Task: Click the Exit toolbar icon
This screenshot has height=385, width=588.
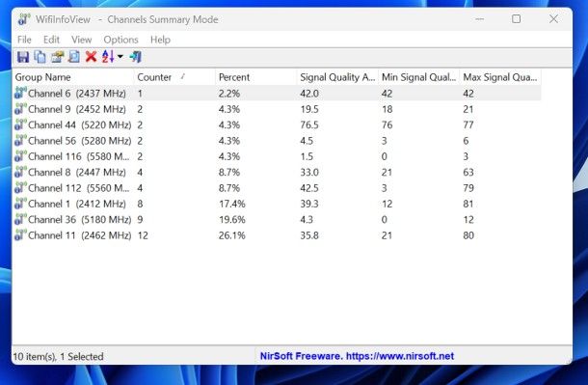Action: point(135,57)
